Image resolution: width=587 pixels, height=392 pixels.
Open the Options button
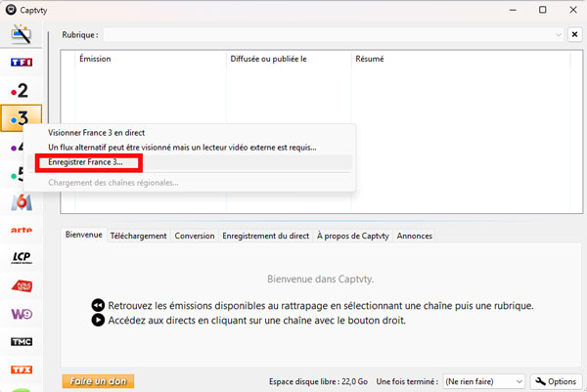[553, 381]
